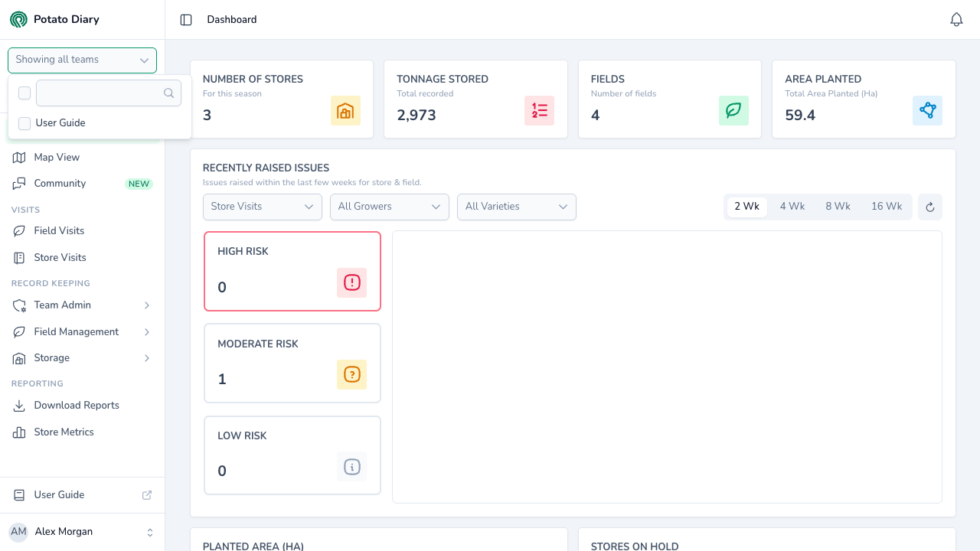
Task: Click the Fields leaf icon
Action: pos(733,111)
